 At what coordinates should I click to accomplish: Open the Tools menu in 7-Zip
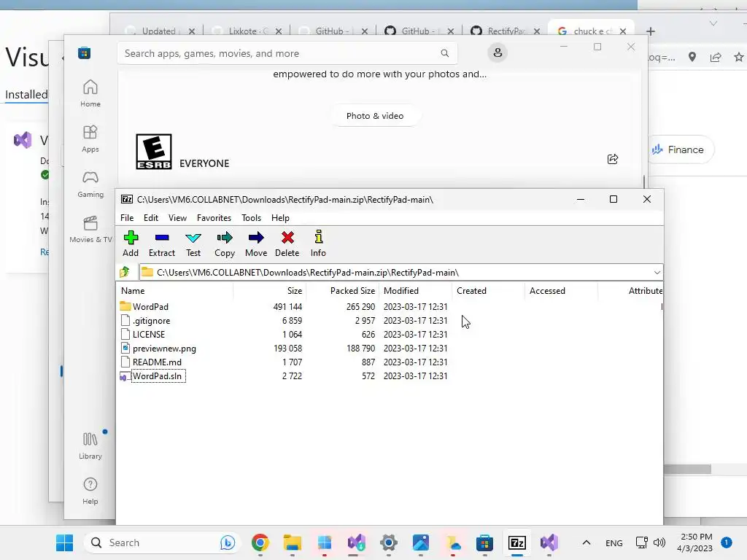pos(251,217)
